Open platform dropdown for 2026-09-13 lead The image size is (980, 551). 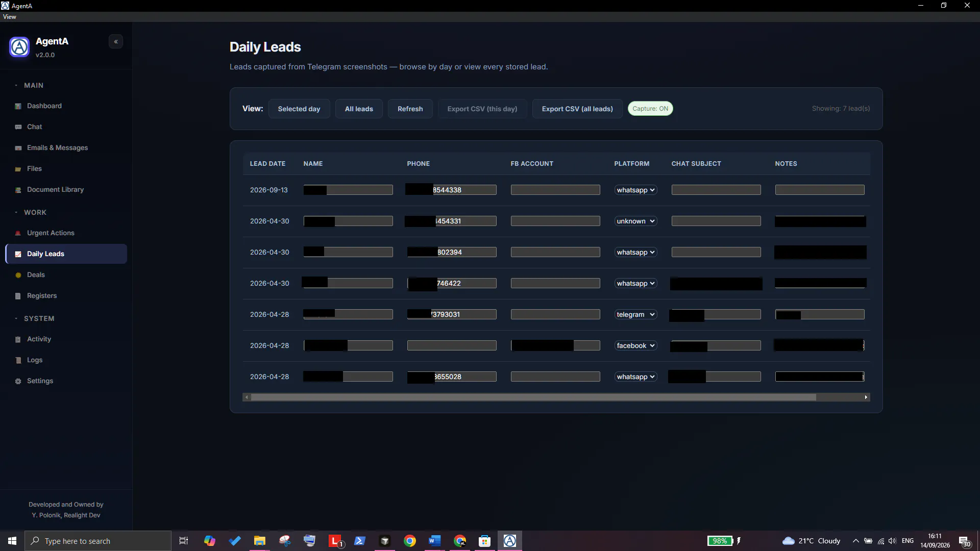pyautogui.click(x=635, y=190)
